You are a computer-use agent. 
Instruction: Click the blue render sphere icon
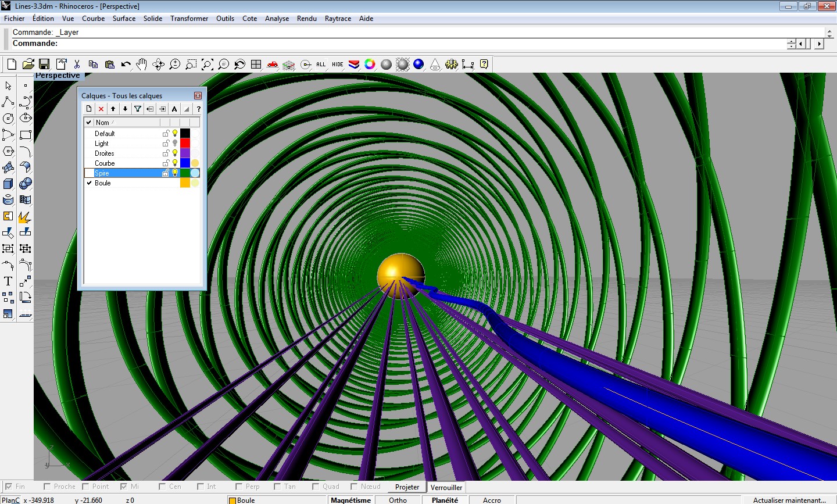click(x=419, y=64)
